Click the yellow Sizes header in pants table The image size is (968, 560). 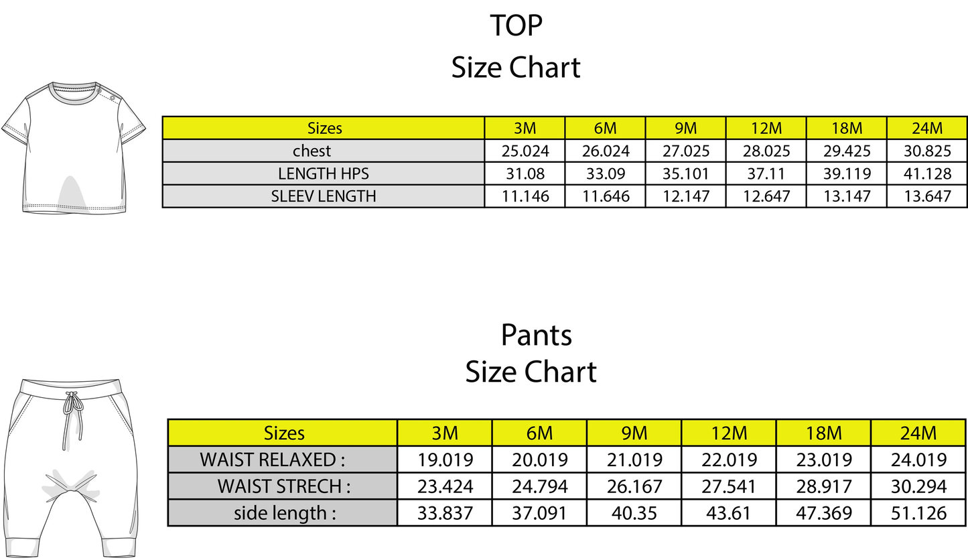(284, 433)
